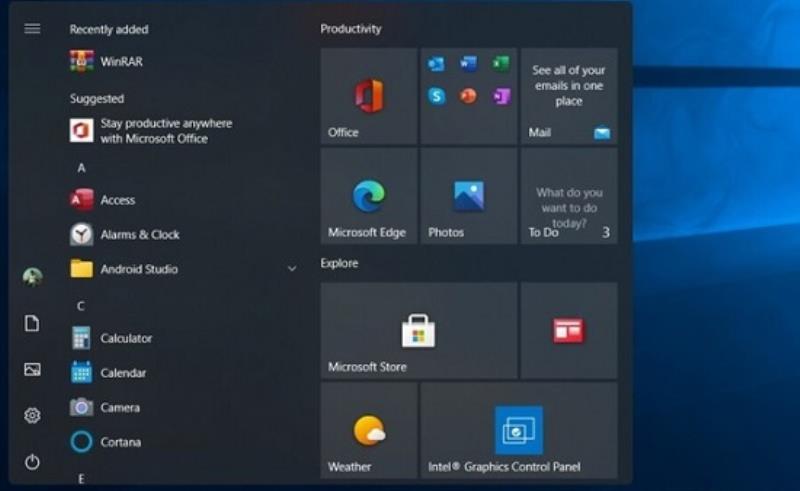The width and height of the screenshot is (800, 491).
Task: Open the Microsoft Store tile
Action: click(x=419, y=331)
